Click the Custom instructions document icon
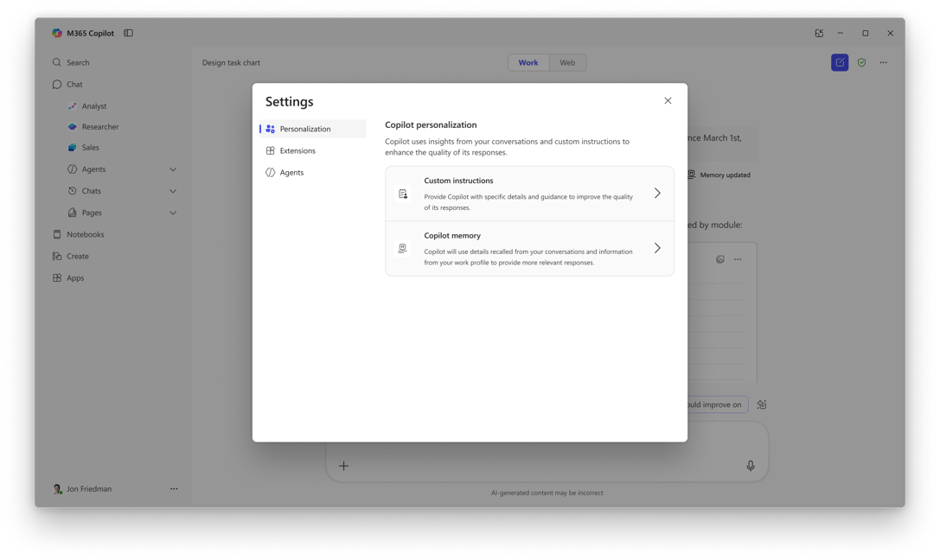Image resolution: width=940 pixels, height=560 pixels. point(403,194)
